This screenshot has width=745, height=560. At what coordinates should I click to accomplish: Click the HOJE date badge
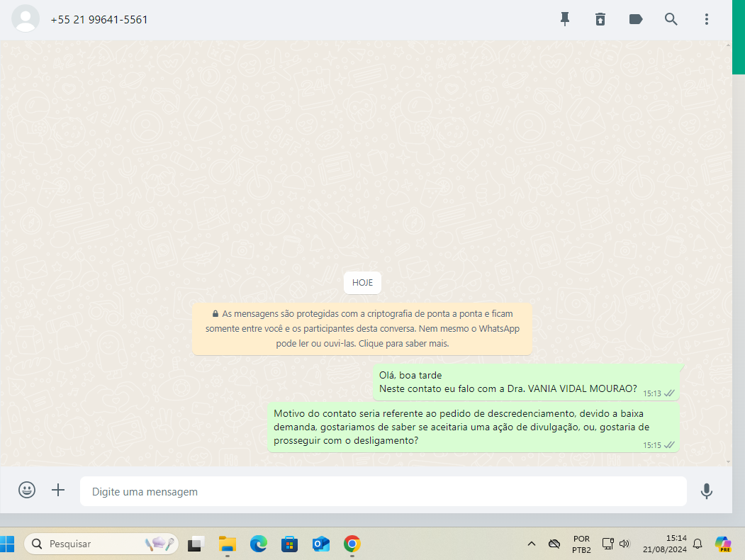point(362,283)
